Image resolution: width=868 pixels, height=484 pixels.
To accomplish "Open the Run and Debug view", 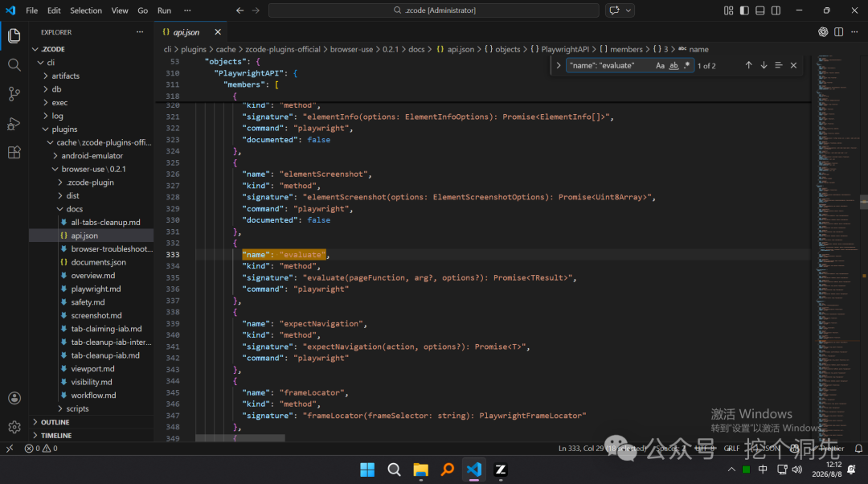I will pyautogui.click(x=14, y=124).
